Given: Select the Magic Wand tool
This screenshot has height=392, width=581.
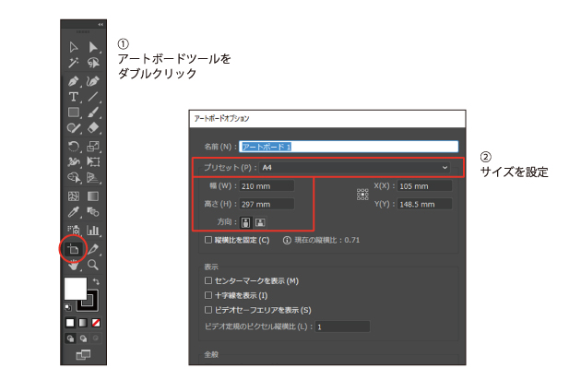Looking at the screenshot, I should point(74,63).
